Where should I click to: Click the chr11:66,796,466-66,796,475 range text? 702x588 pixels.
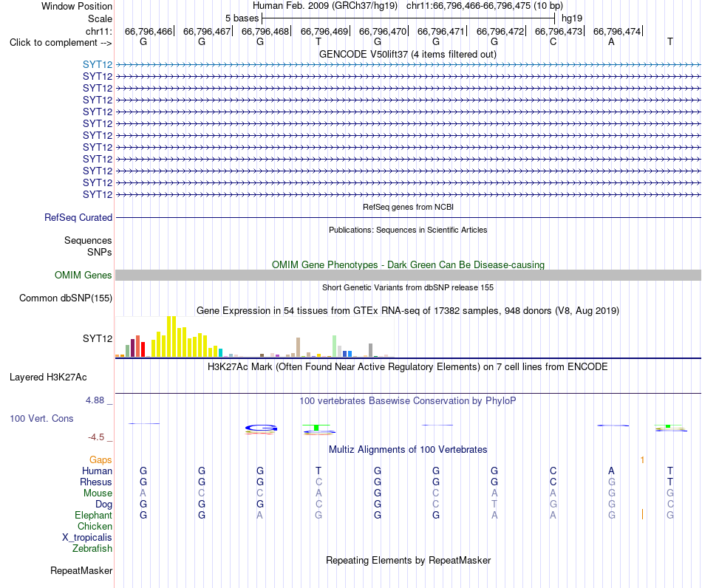(x=485, y=6)
